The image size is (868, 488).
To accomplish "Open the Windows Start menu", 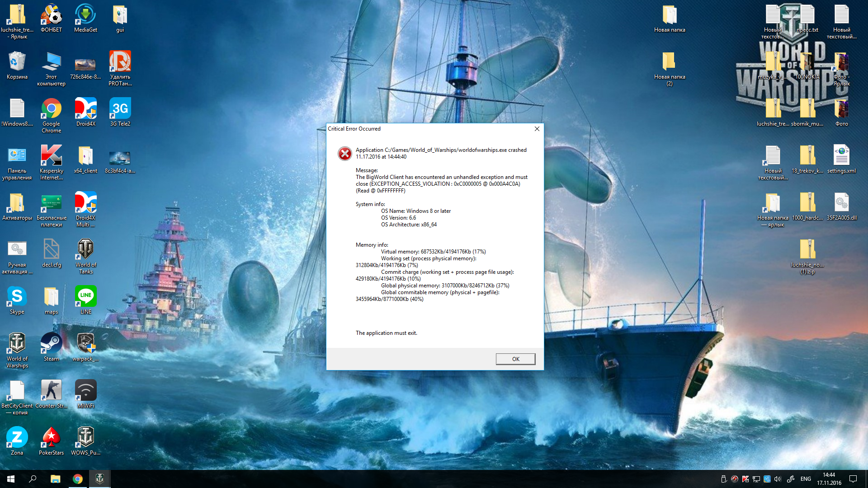I will [11, 479].
